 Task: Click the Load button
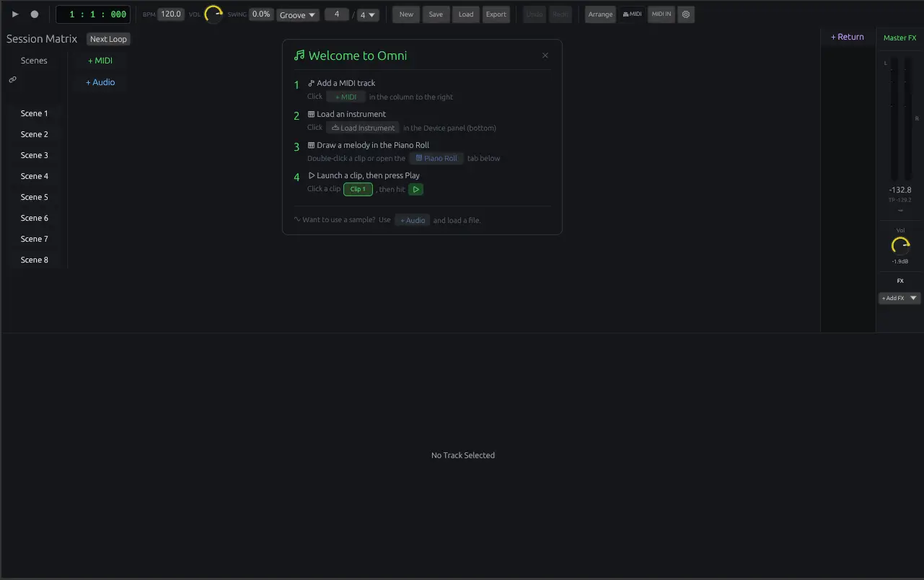(x=466, y=14)
